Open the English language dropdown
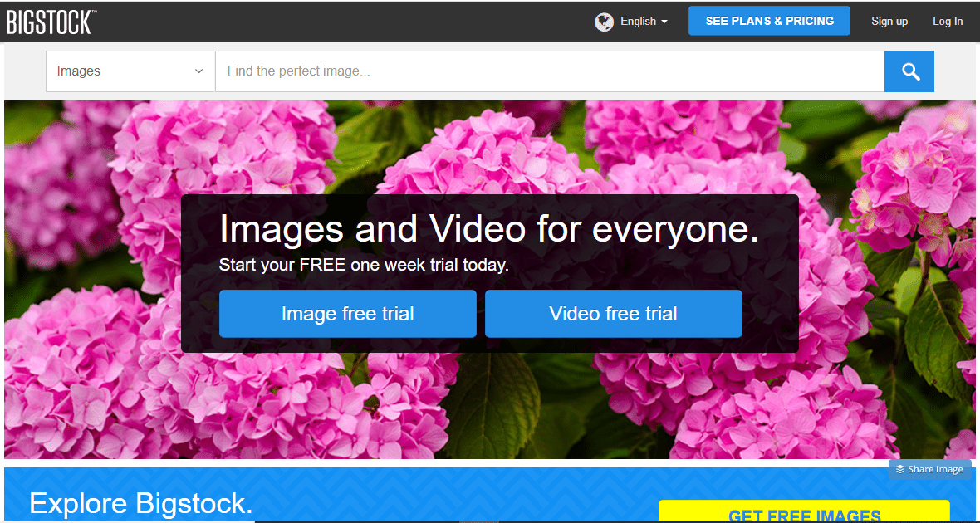Screen dimensions: 980x523 click(x=644, y=22)
